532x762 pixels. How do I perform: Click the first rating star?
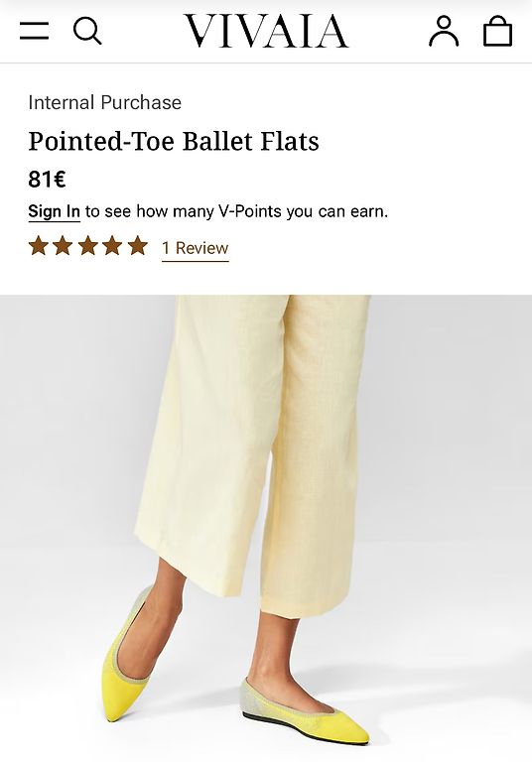(x=39, y=245)
